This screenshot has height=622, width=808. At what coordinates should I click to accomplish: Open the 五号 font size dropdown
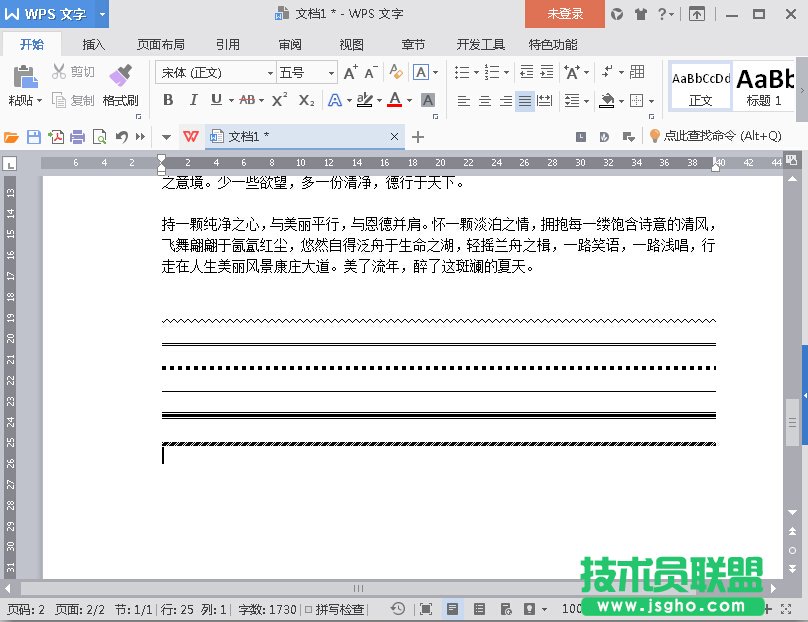pos(331,73)
